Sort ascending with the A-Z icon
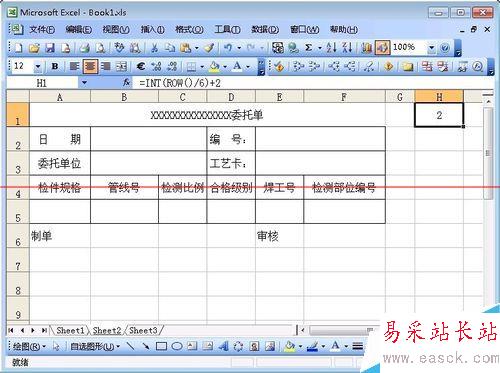Image resolution: width=500 pixels, height=373 pixels. tap(331, 48)
